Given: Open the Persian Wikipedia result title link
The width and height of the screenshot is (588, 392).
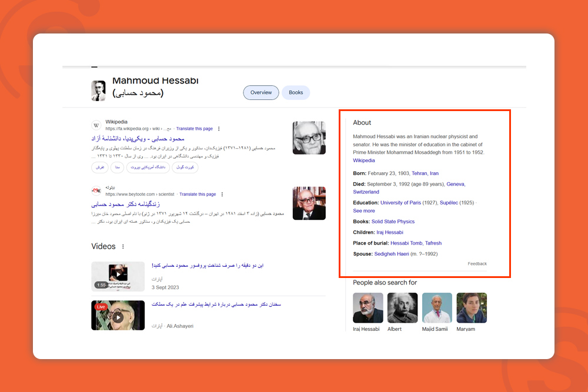Looking at the screenshot, I should pos(138,139).
